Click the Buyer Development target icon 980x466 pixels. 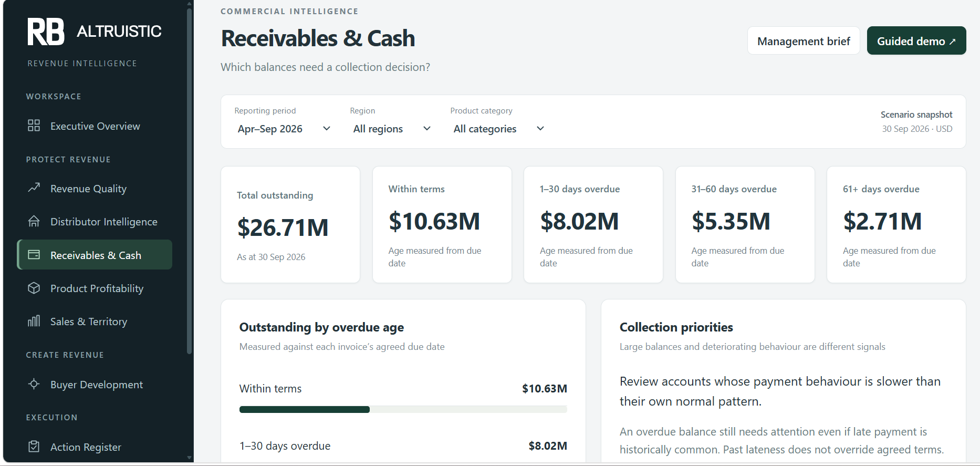(34, 384)
